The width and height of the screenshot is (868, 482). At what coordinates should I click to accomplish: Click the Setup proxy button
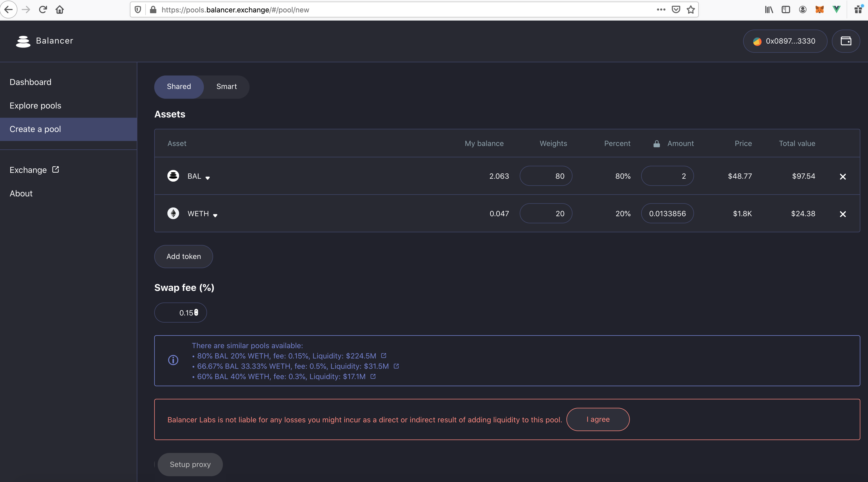pyautogui.click(x=190, y=465)
